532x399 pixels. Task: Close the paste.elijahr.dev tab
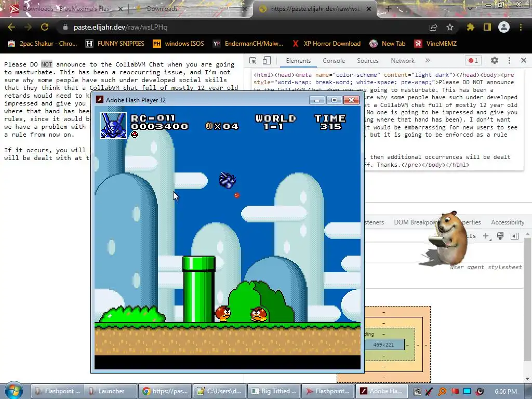point(369,9)
